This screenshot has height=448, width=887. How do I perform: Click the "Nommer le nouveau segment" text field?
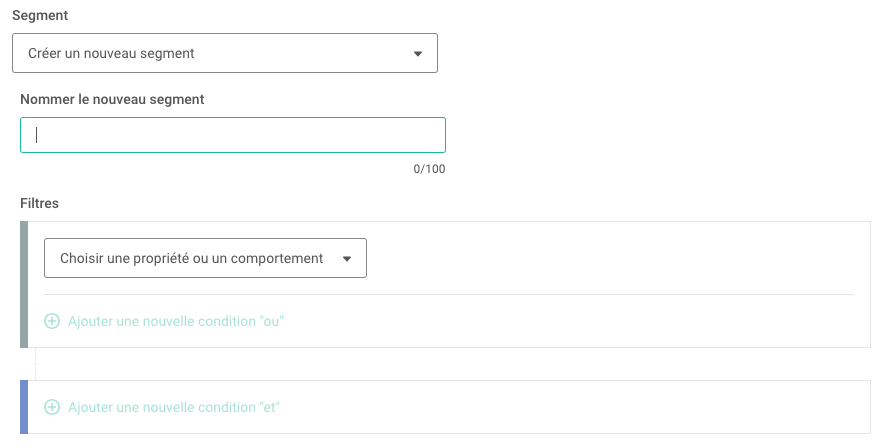(233, 135)
